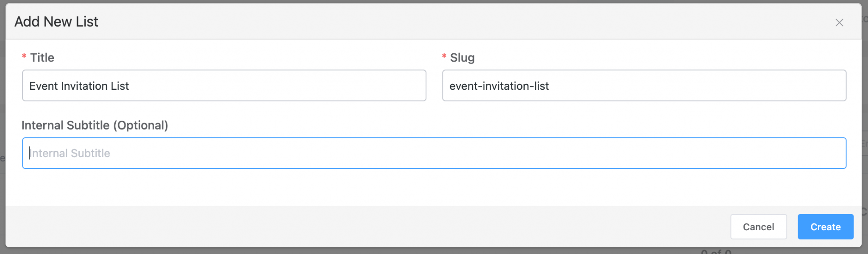Click the Add New List header text

coord(56,21)
